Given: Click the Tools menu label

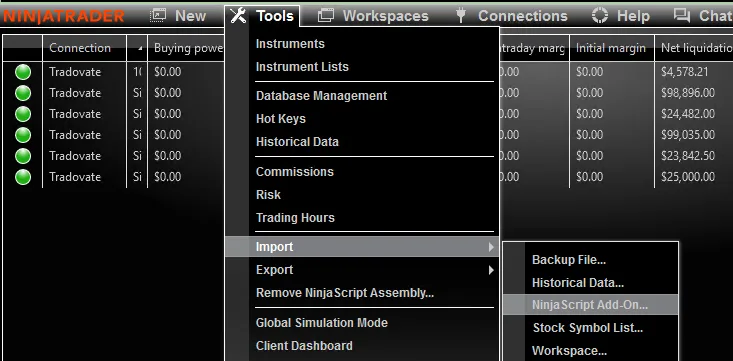Looking at the screenshot, I should [x=275, y=16].
